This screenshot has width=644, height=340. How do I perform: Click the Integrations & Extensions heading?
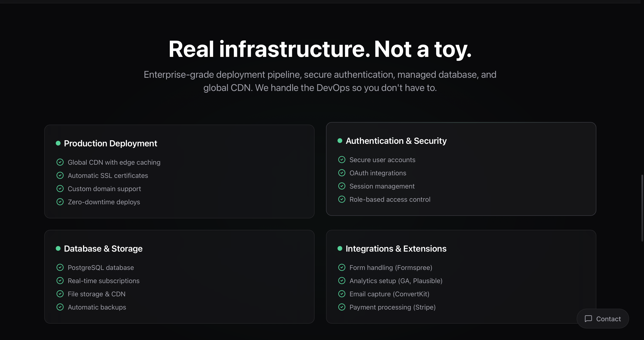tap(396, 249)
